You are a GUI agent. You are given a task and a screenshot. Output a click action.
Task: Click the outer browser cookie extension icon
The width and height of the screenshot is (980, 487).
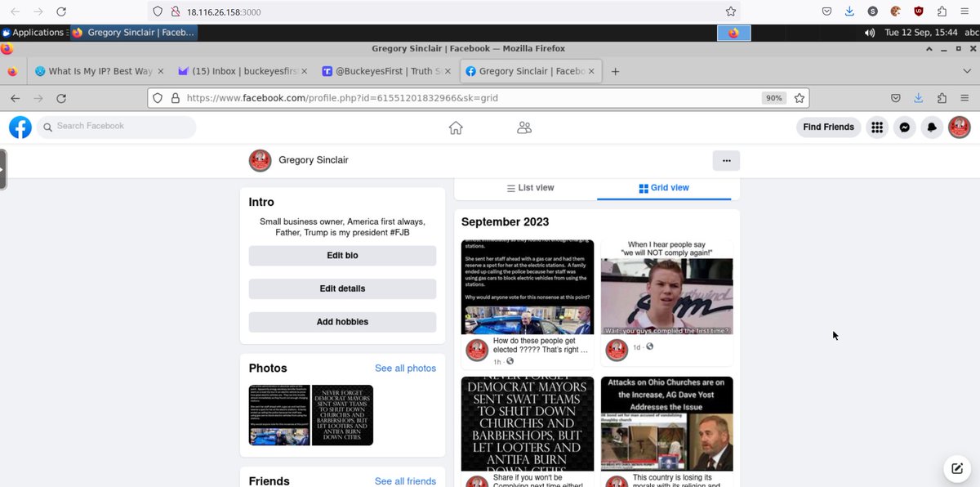click(x=896, y=11)
